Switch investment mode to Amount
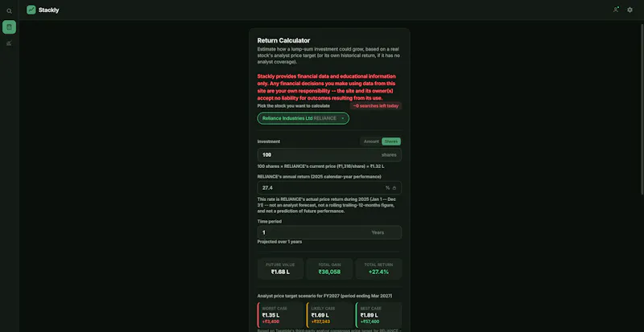Screen dimensions: 644x332 point(371,141)
